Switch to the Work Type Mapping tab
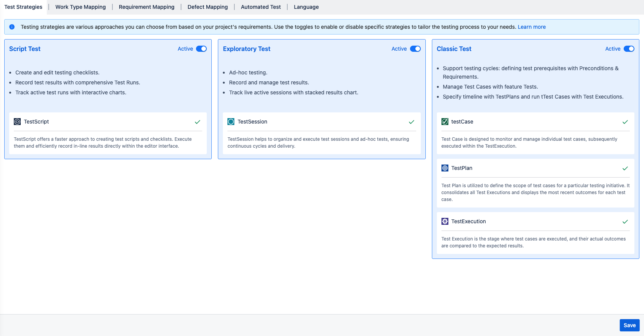This screenshot has height=336, width=644. point(81,7)
